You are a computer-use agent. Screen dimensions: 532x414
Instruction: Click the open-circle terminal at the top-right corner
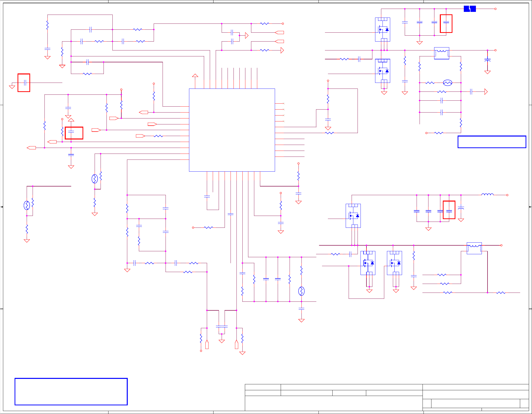click(x=495, y=9)
